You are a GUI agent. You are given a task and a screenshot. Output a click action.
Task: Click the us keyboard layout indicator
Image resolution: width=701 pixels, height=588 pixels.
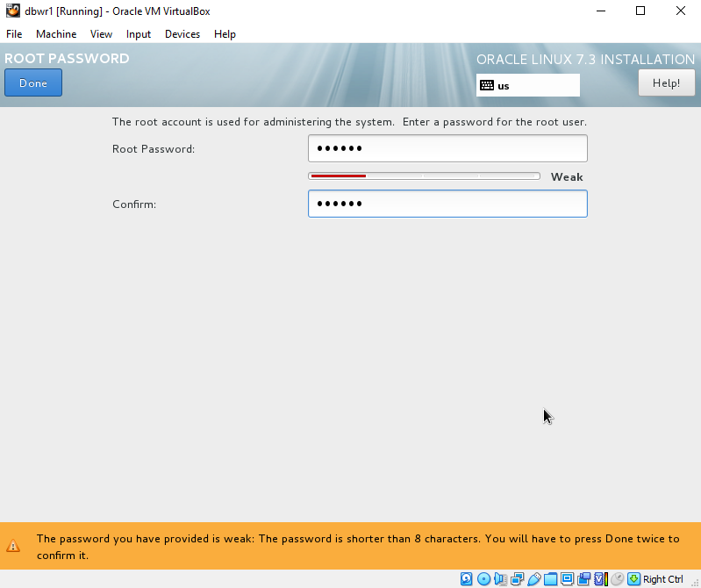pyautogui.click(x=528, y=85)
